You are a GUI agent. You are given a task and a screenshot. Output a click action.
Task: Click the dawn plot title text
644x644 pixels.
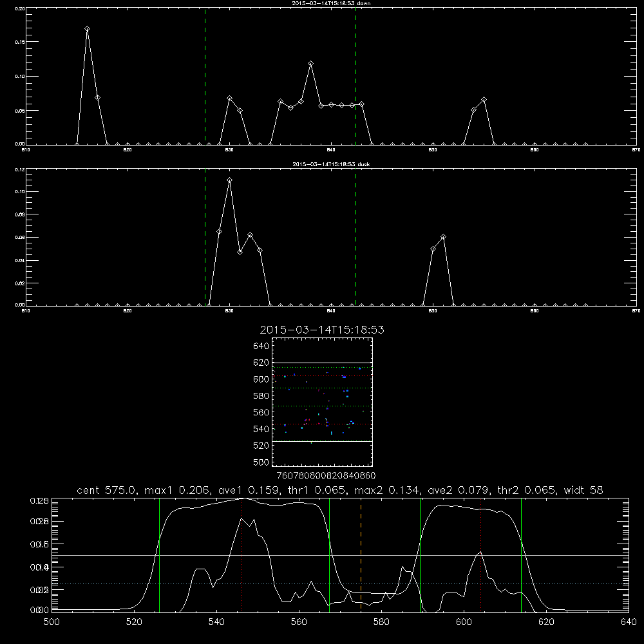(x=331, y=3)
